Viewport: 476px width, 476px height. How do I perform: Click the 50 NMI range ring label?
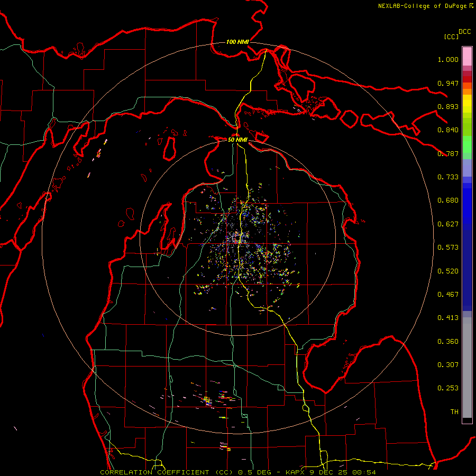[237, 140]
